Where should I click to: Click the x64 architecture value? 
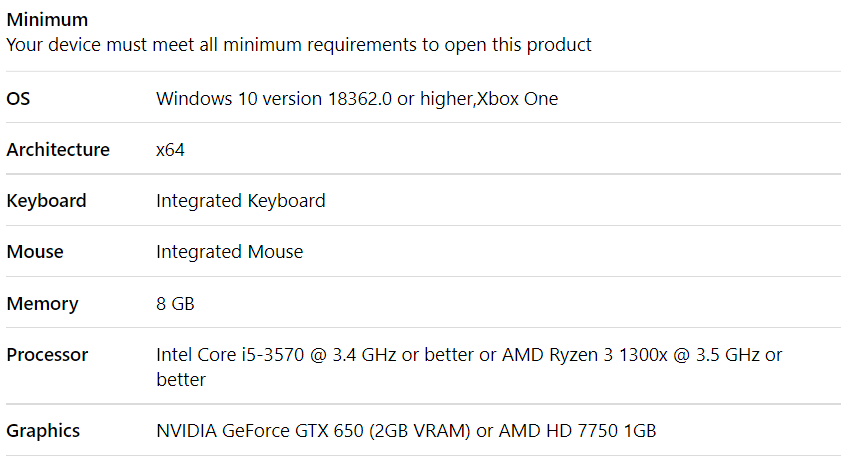click(x=170, y=150)
